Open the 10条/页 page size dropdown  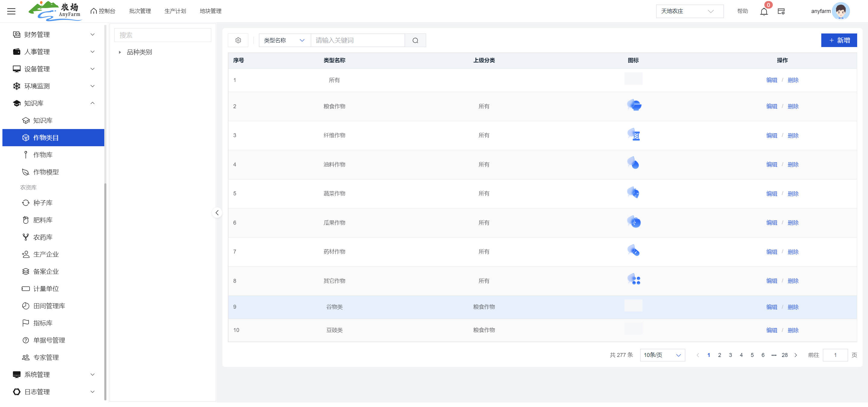pos(662,355)
